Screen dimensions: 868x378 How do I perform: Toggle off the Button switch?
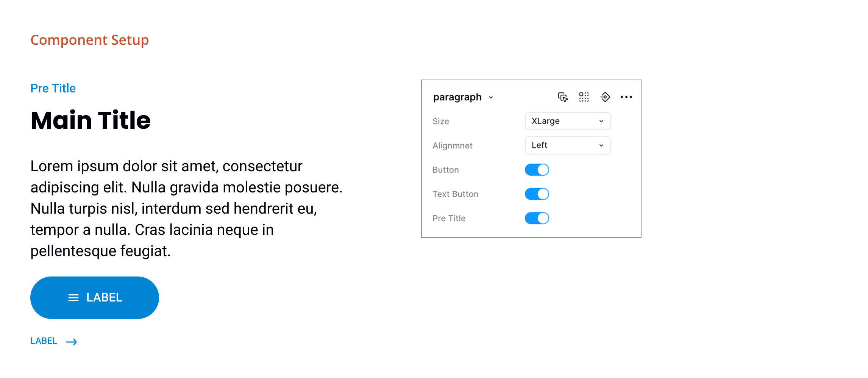tap(536, 170)
